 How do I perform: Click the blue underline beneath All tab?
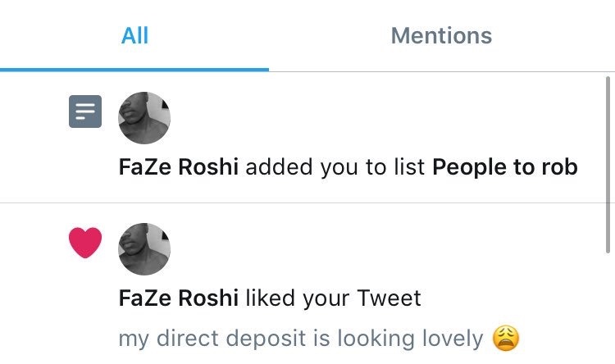click(x=134, y=70)
